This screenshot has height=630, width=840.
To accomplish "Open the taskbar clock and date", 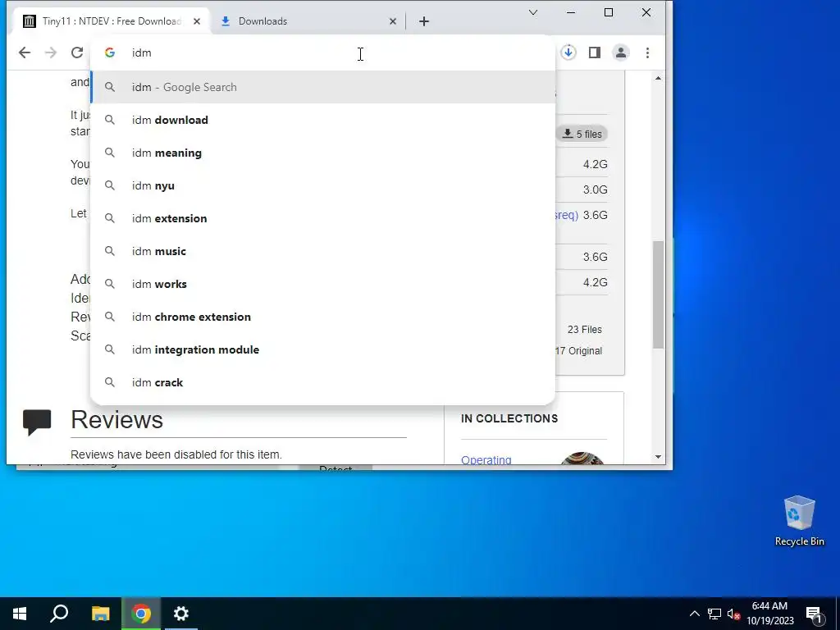I will 769,614.
